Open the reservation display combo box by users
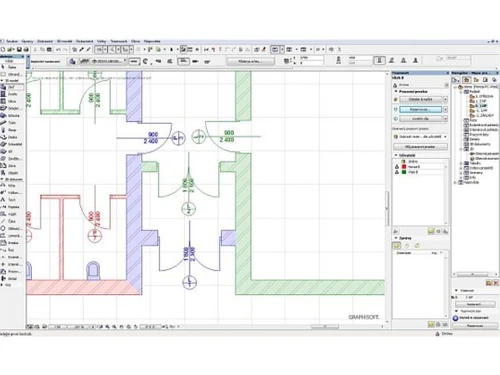The width and height of the screenshot is (500, 375). [x=420, y=137]
